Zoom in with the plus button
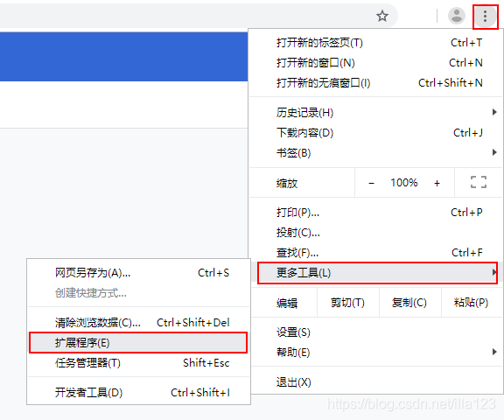This screenshot has width=504, height=420. coord(437,183)
